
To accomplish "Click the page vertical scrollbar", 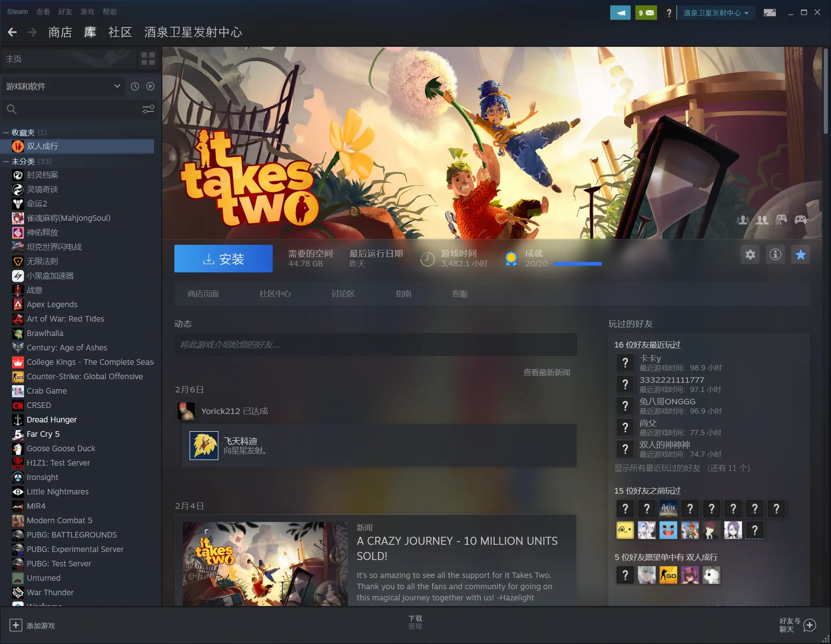I will [825, 92].
